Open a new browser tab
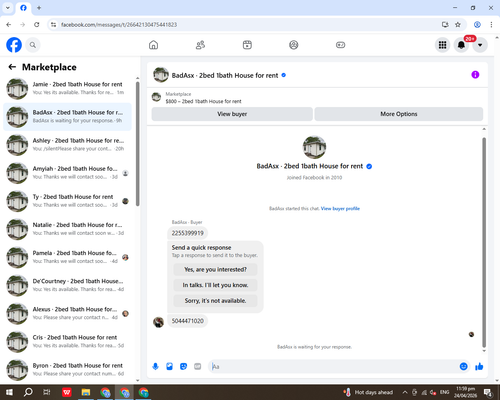The height and width of the screenshot is (400, 500). point(39,7)
